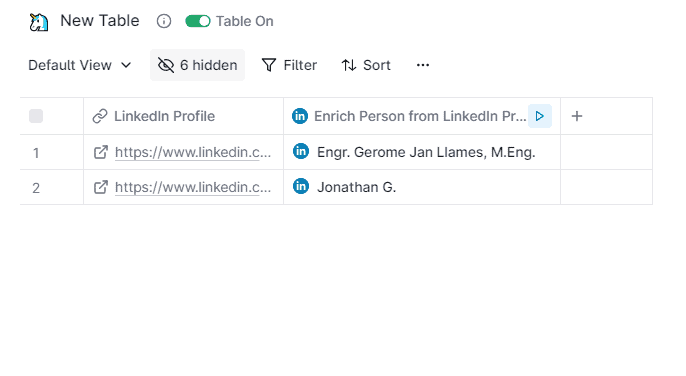Rename the New Table title
Screen dimensions: 686x376
(x=100, y=21)
